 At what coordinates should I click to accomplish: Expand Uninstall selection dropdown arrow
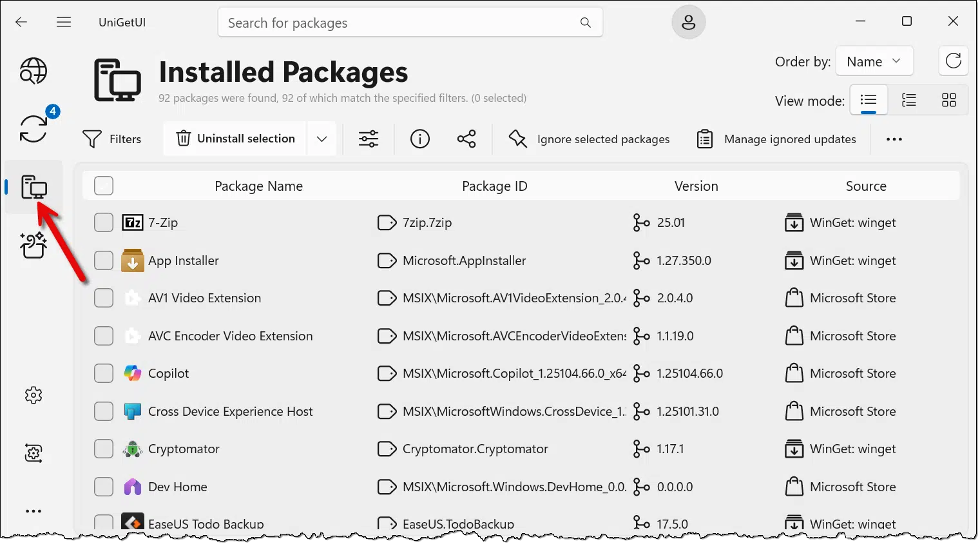click(x=322, y=139)
